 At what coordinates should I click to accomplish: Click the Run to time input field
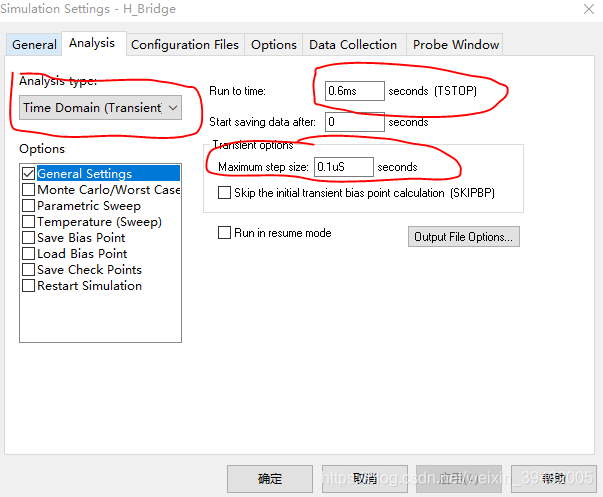click(355, 91)
